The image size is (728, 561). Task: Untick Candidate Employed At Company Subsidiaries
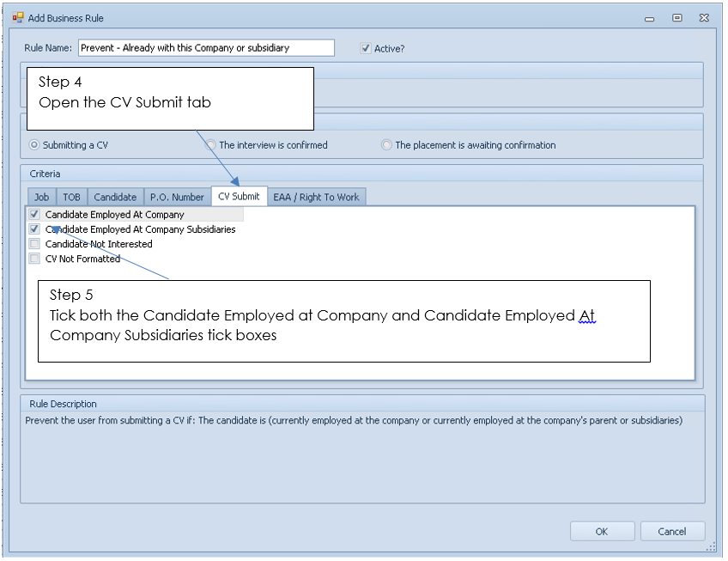point(34,229)
